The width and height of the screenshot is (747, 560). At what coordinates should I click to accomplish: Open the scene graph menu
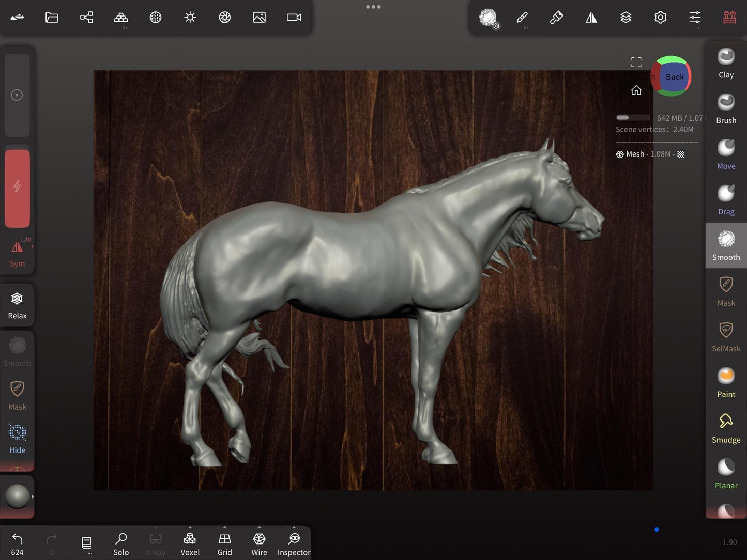86,18
